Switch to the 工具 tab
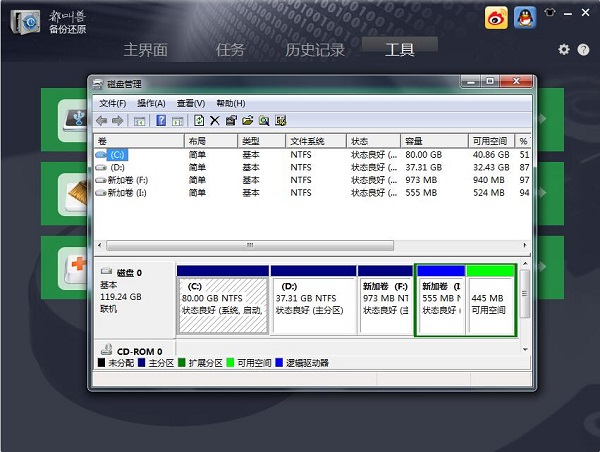The image size is (600, 452). (x=399, y=50)
